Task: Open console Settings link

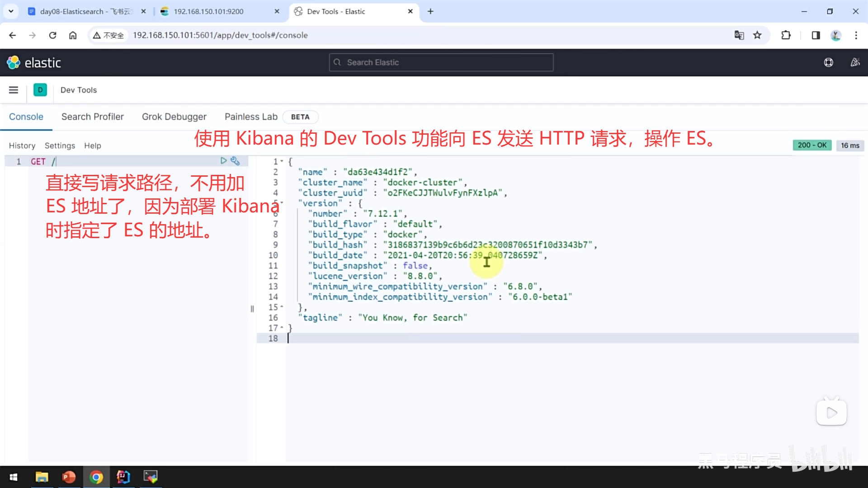Action: pyautogui.click(x=60, y=145)
